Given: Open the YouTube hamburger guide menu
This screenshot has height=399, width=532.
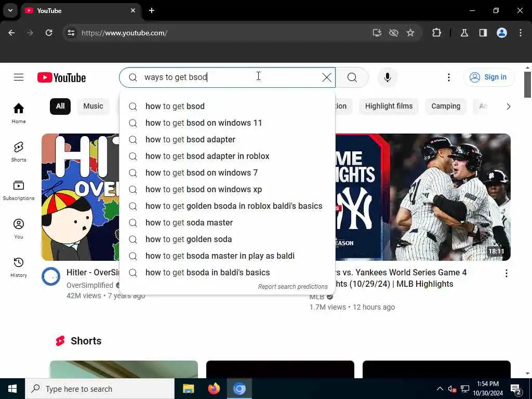Looking at the screenshot, I should 19,77.
